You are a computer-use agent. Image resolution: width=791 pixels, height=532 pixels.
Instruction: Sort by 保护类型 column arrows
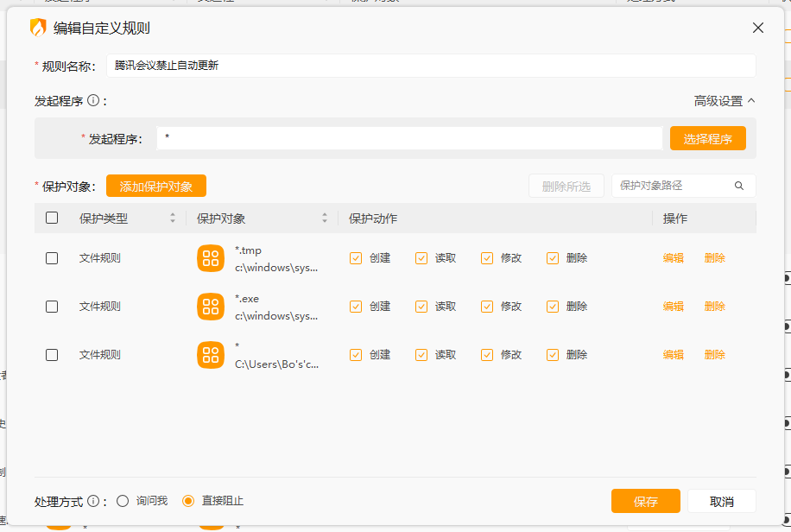point(173,218)
